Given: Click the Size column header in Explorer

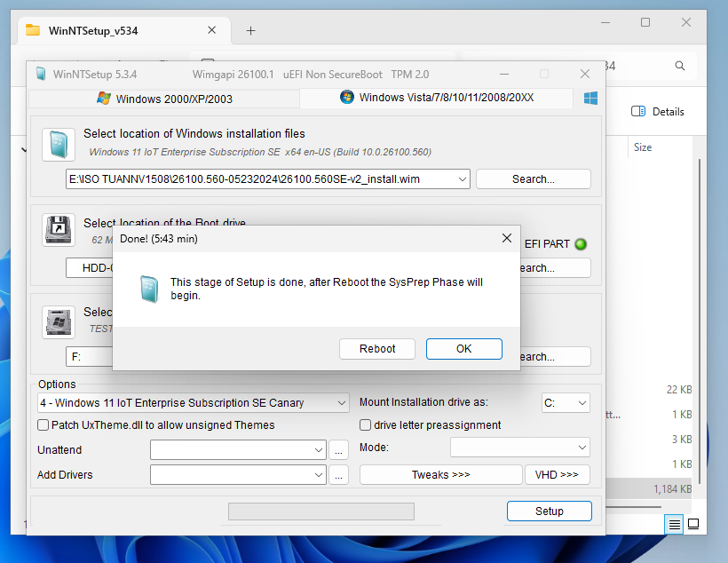Looking at the screenshot, I should point(643,147).
